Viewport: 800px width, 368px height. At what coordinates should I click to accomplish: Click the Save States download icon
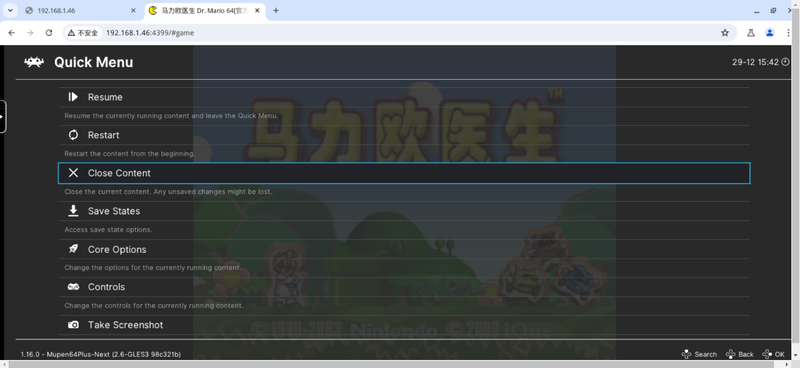73,211
